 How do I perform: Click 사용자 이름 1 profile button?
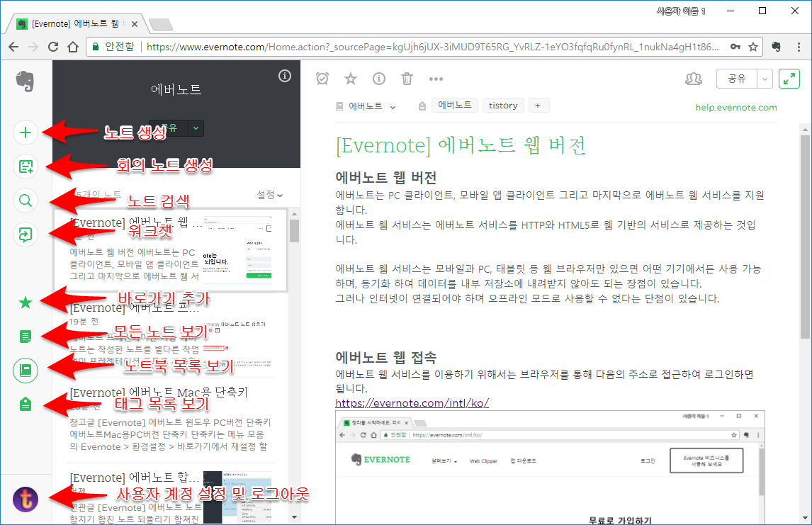point(680,11)
